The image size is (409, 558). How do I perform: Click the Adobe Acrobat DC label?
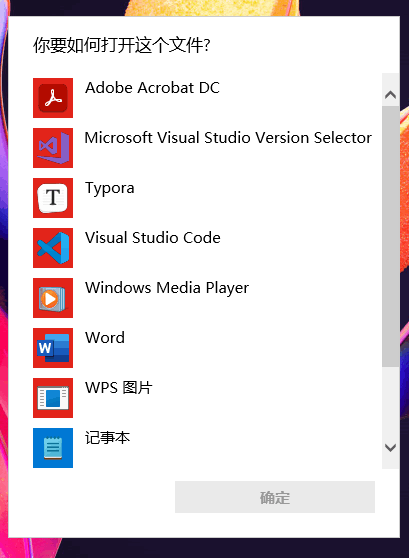pyautogui.click(x=152, y=88)
